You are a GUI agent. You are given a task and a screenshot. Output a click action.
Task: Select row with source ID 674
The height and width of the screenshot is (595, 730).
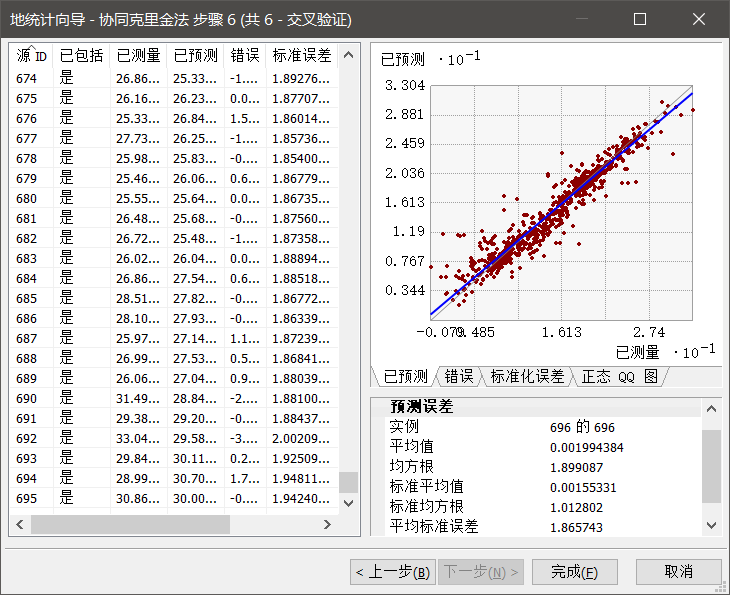[x=174, y=78]
